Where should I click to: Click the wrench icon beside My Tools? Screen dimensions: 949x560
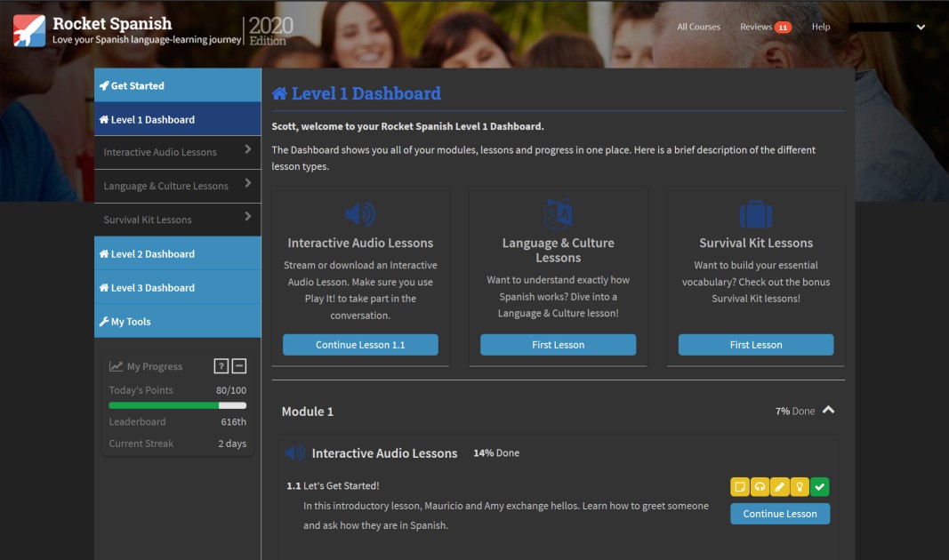[x=104, y=322]
